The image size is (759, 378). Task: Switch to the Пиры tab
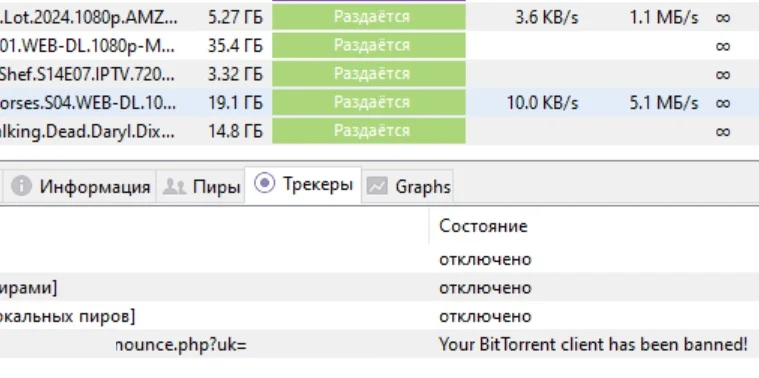200,186
